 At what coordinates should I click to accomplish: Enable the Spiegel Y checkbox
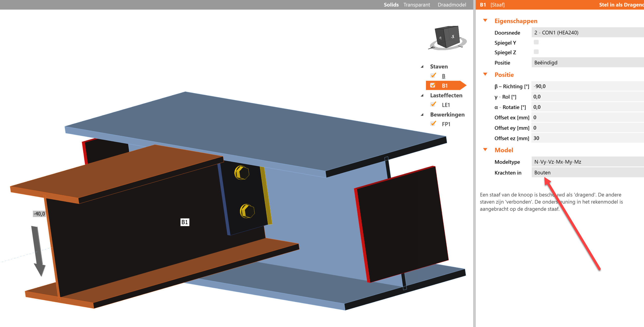[536, 42]
